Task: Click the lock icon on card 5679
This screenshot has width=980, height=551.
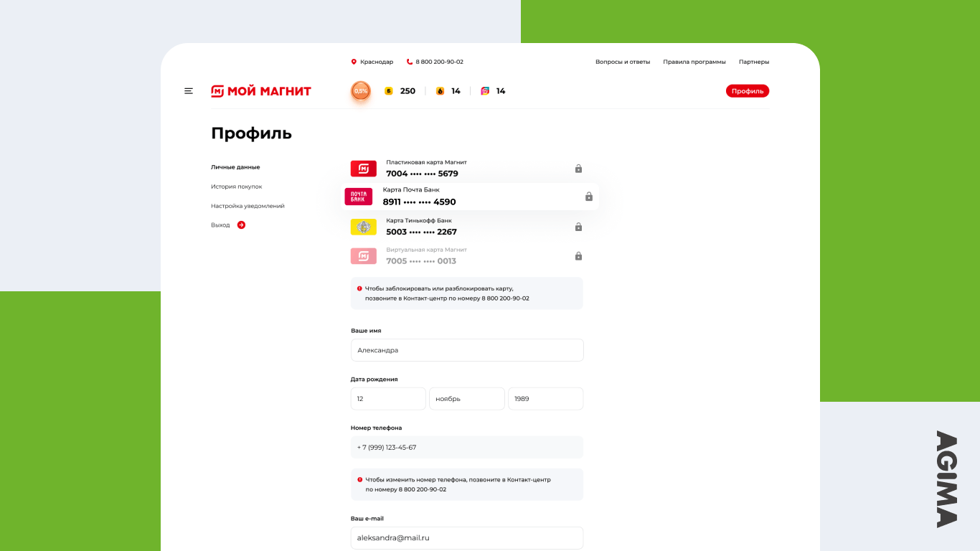Action: click(578, 169)
